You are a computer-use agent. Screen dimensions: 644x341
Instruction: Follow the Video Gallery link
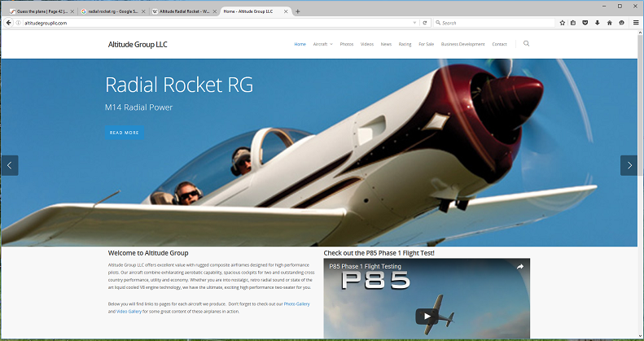click(x=129, y=312)
